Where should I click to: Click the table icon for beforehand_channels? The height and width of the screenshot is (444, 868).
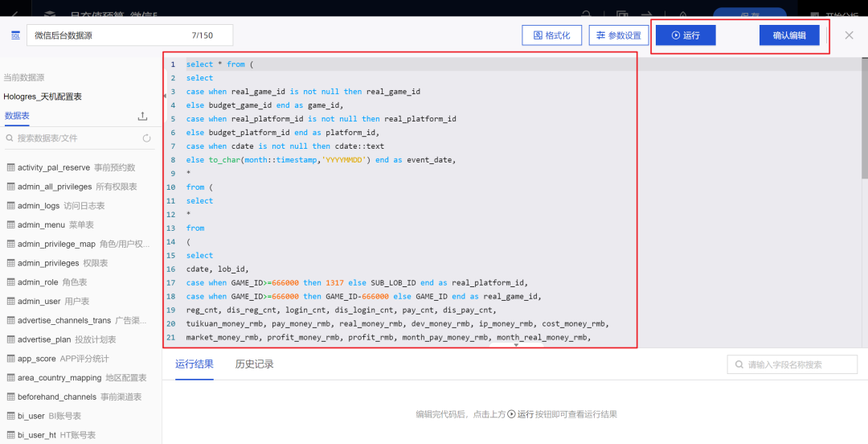coord(10,397)
